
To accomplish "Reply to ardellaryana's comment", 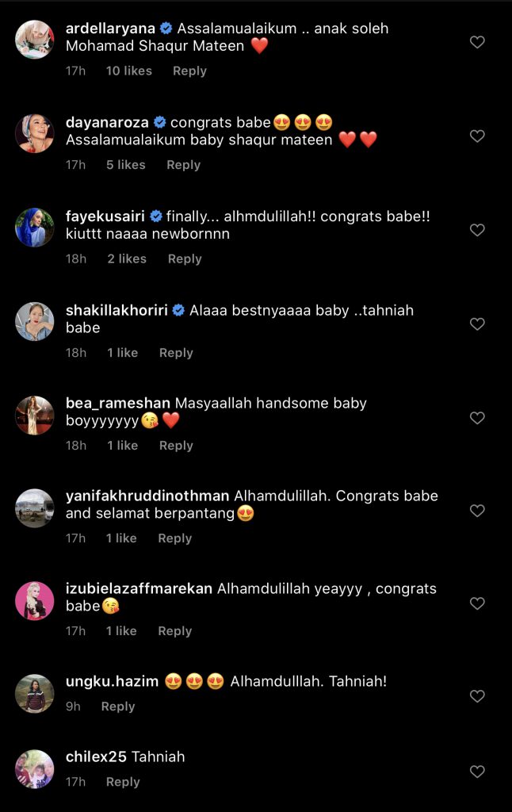I will tap(189, 71).
